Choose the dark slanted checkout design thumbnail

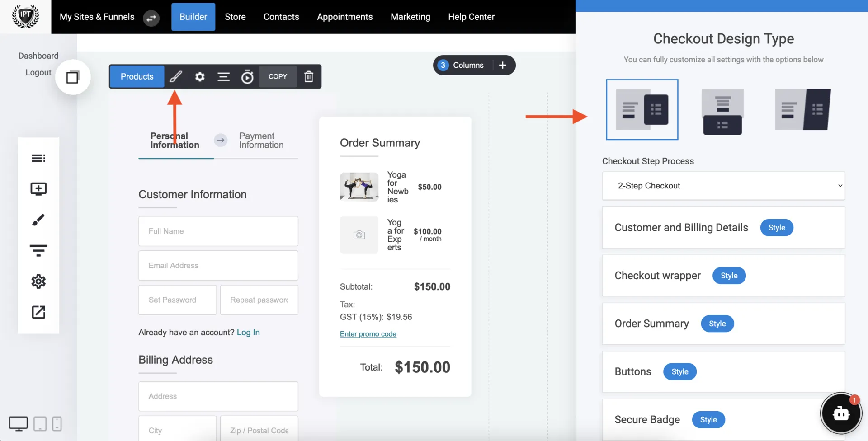(803, 109)
